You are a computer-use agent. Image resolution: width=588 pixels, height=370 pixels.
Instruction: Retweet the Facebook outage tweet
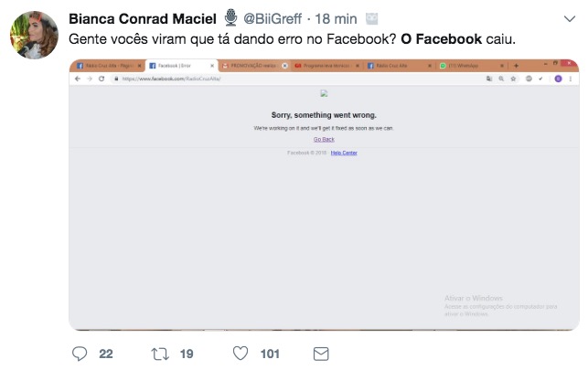[x=161, y=354]
